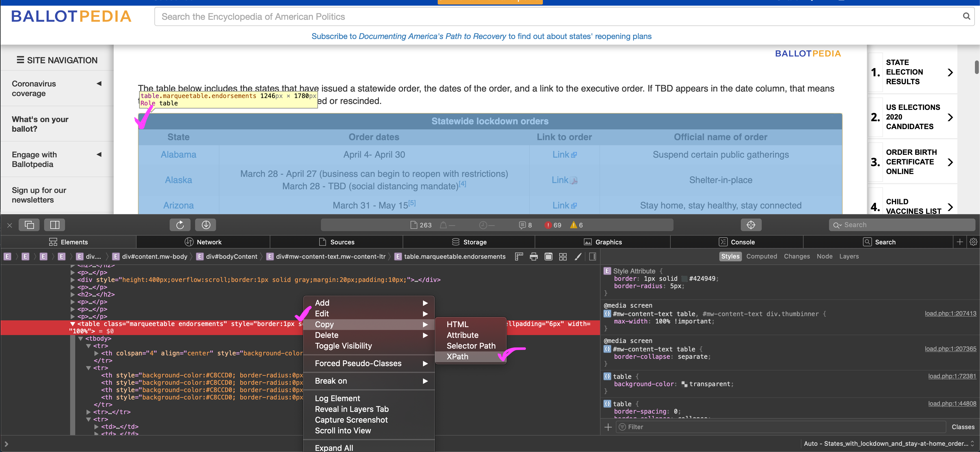Select the Layers sidebar tab
The width and height of the screenshot is (980, 452).
click(849, 257)
